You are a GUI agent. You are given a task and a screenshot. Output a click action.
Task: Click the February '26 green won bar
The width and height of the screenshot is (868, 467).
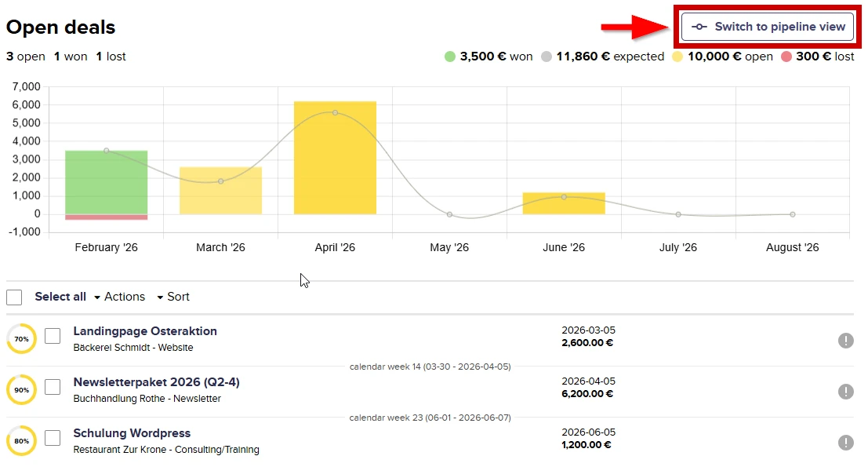(x=106, y=181)
